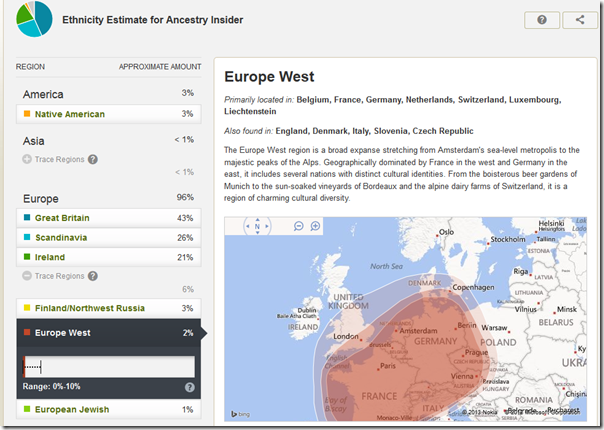Screen dimensions: 604x430
Task: Click London on the map
Action: 346,336
